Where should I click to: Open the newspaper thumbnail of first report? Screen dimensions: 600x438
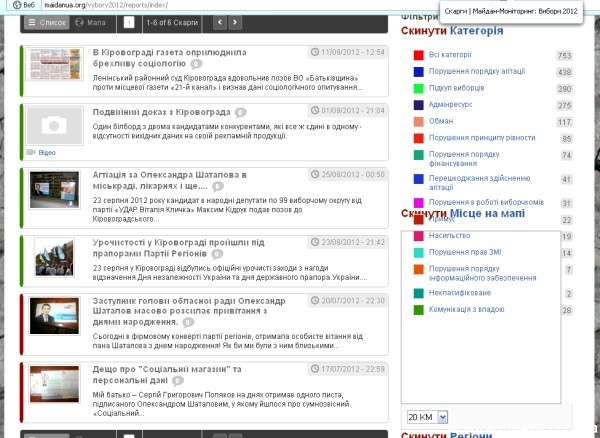[55, 64]
